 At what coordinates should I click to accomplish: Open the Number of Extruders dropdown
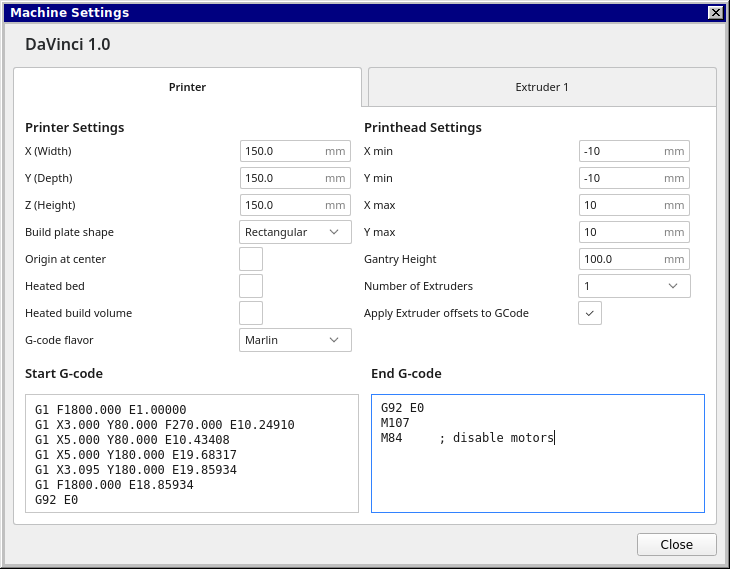point(634,286)
